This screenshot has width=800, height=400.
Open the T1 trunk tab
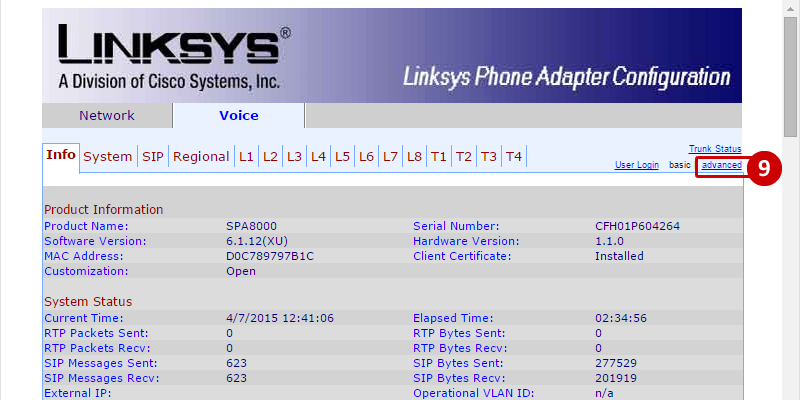[439, 157]
